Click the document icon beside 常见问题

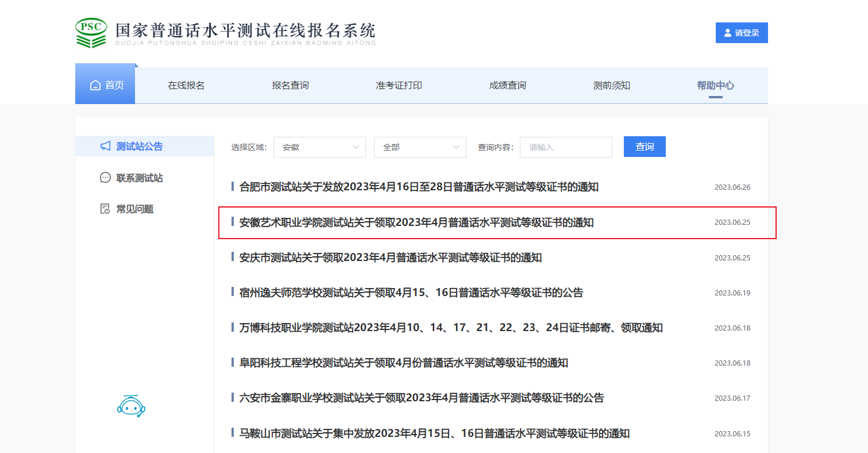tap(105, 209)
